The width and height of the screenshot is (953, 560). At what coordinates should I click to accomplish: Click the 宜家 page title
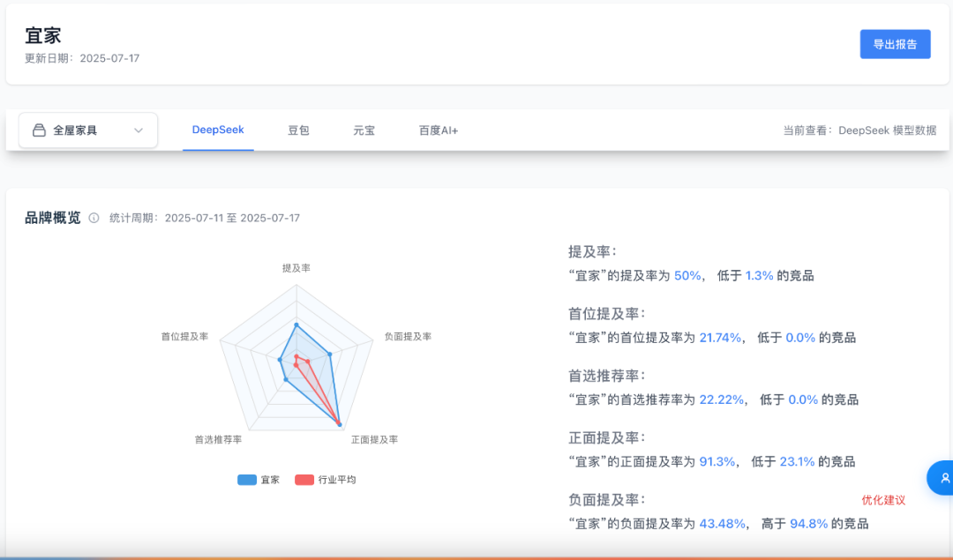coord(43,35)
